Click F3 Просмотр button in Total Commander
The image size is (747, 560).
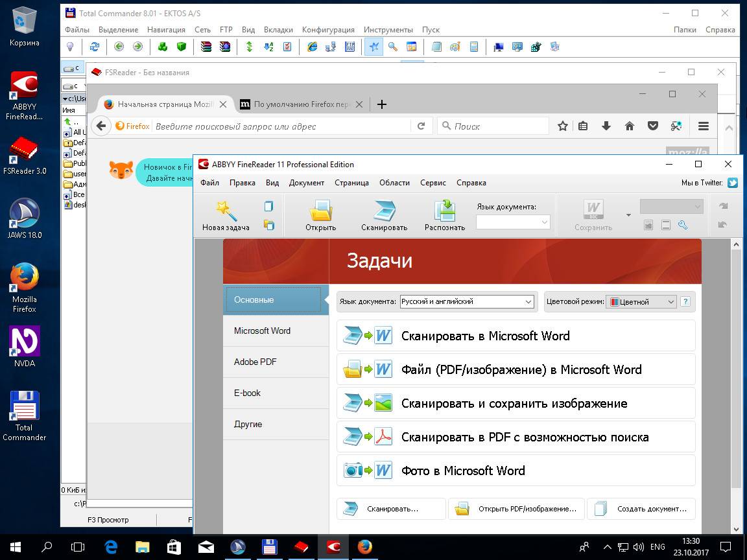(108, 520)
